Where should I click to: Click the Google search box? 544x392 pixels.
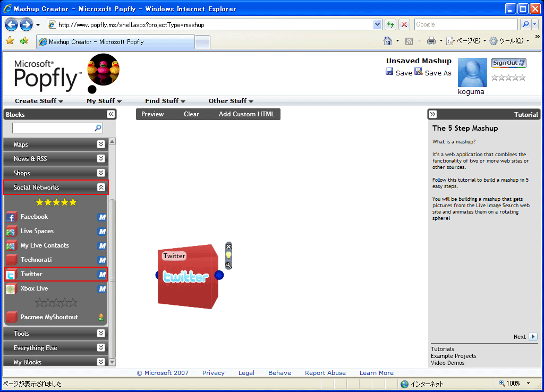[x=466, y=24]
